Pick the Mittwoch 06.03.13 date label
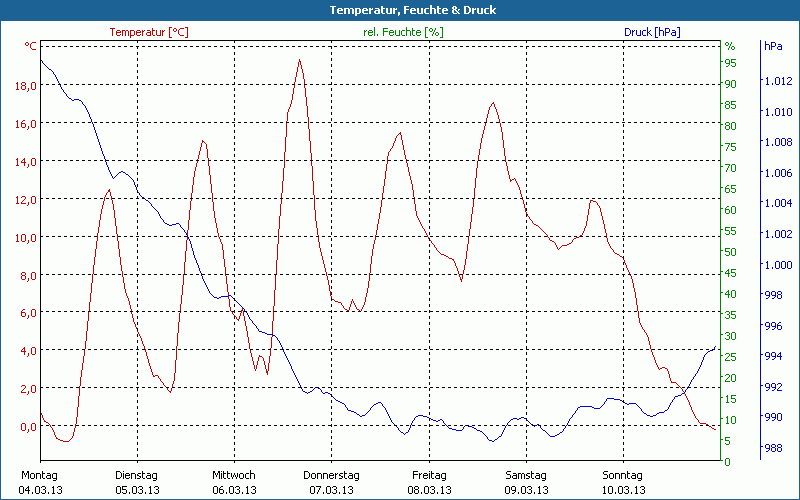The width and height of the screenshot is (800, 500). pyautogui.click(x=234, y=482)
